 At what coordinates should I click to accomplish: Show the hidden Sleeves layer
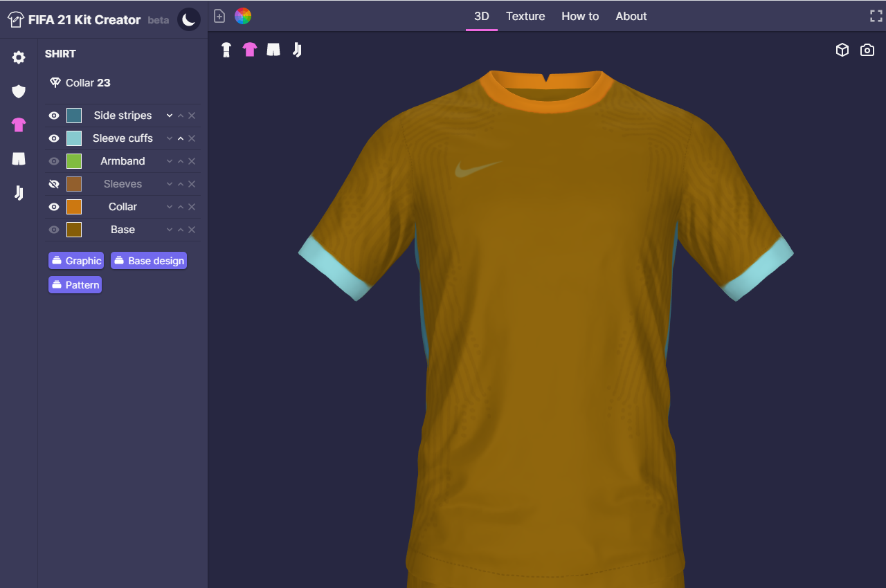[x=54, y=184]
